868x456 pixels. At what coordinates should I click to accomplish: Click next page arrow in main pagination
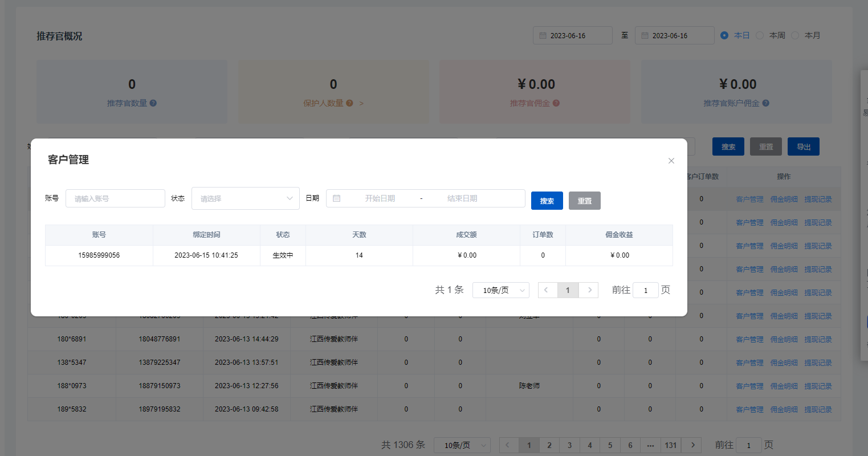click(x=692, y=445)
